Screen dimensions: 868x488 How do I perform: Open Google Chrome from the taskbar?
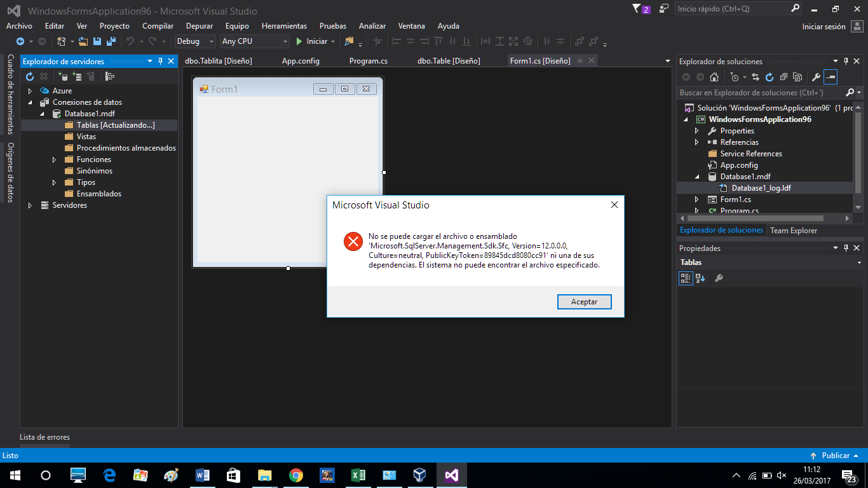pyautogui.click(x=295, y=475)
